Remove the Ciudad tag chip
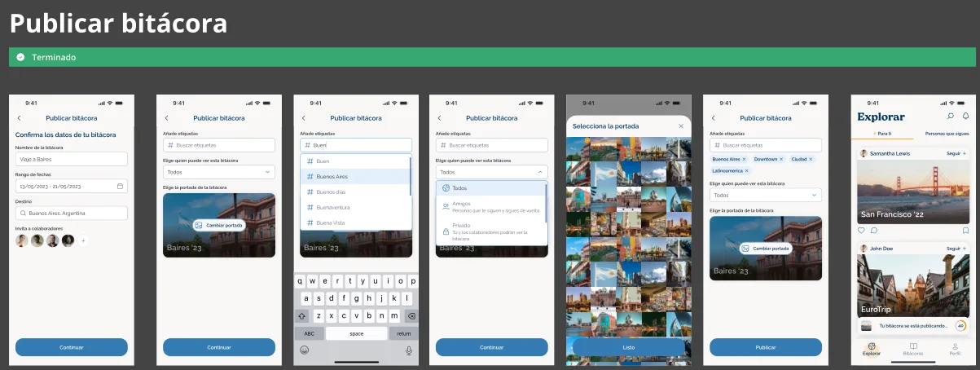Image resolution: width=980 pixels, height=370 pixels. (x=811, y=159)
